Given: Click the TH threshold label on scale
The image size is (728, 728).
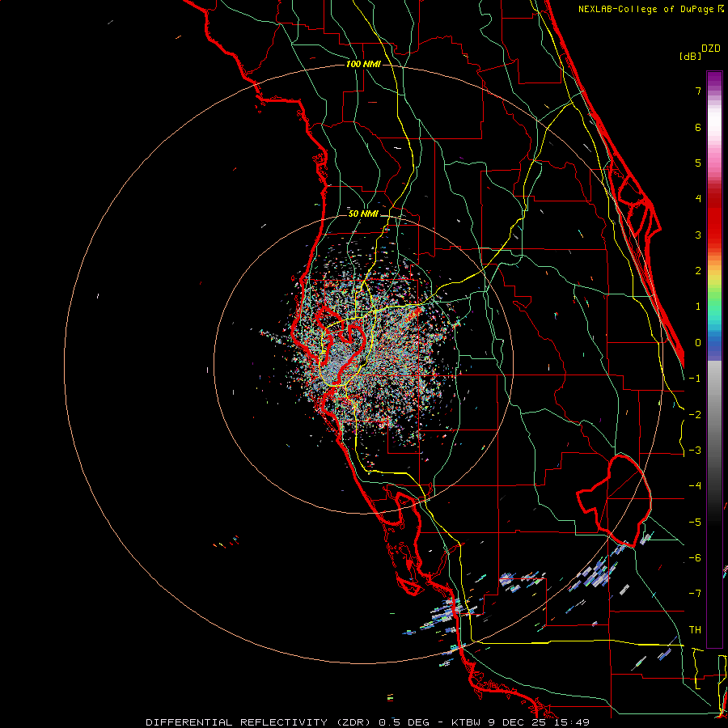Looking at the screenshot, I should [x=695, y=630].
